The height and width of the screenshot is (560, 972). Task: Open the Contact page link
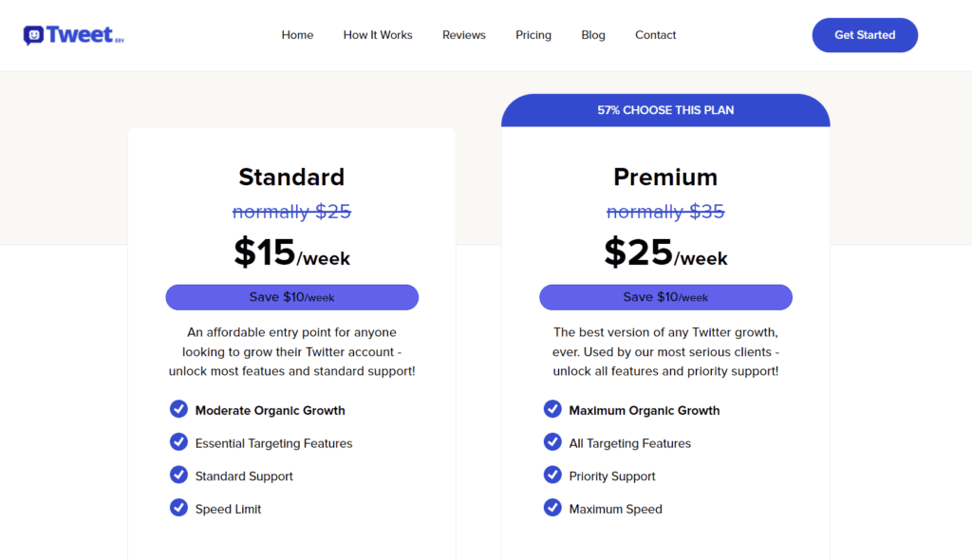coord(655,35)
